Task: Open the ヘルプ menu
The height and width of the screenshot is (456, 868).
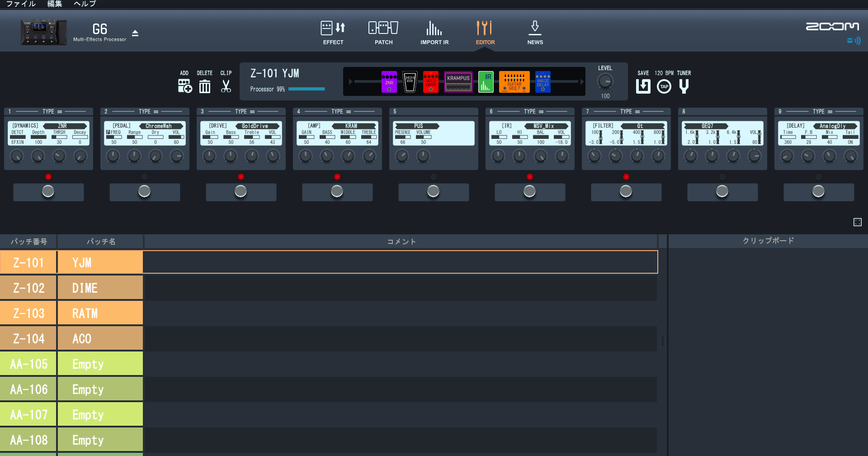Action: [85, 4]
